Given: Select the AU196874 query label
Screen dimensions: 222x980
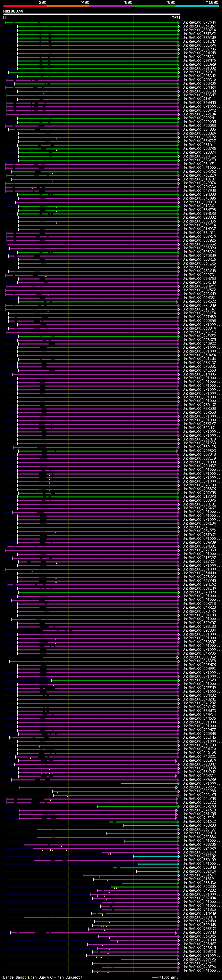Looking at the screenshot, I should pyautogui.click(x=13, y=11).
